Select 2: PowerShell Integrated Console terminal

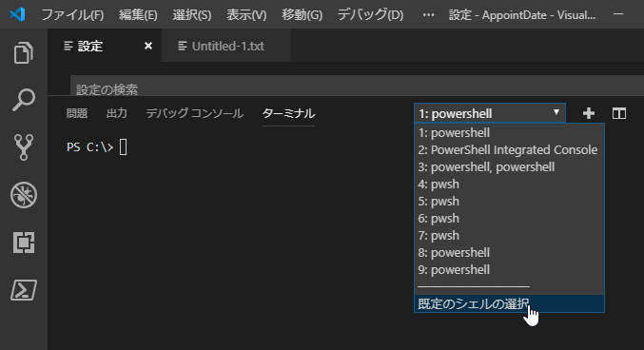(509, 150)
